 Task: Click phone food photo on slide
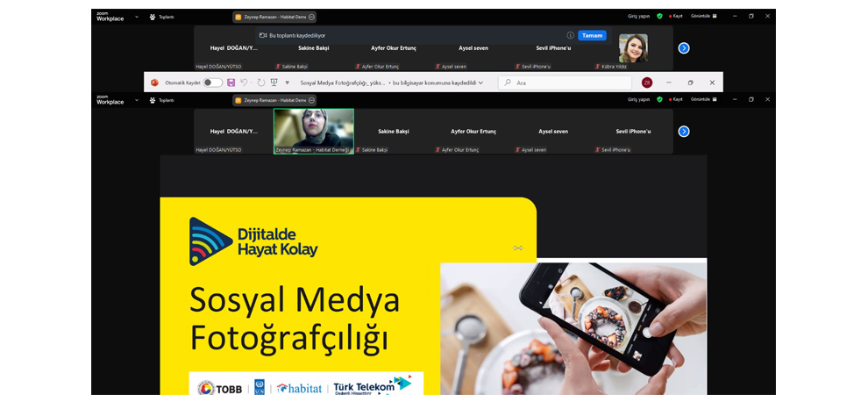click(573, 329)
